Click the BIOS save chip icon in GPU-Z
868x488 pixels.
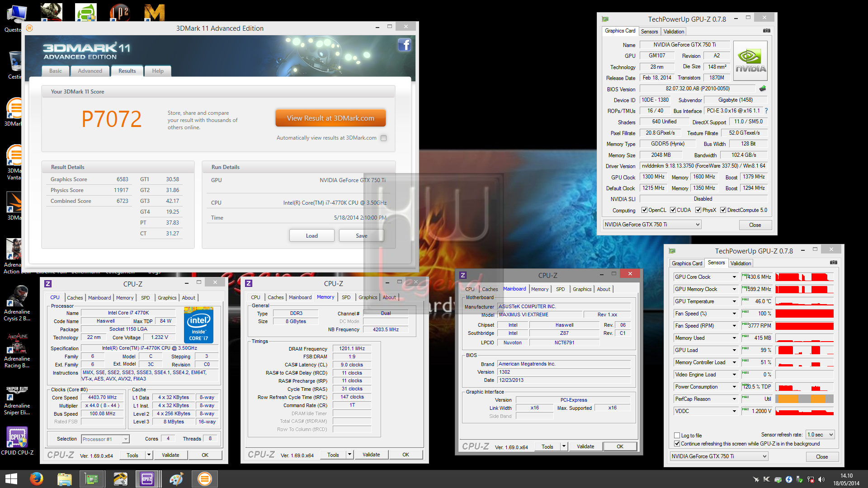(x=763, y=89)
